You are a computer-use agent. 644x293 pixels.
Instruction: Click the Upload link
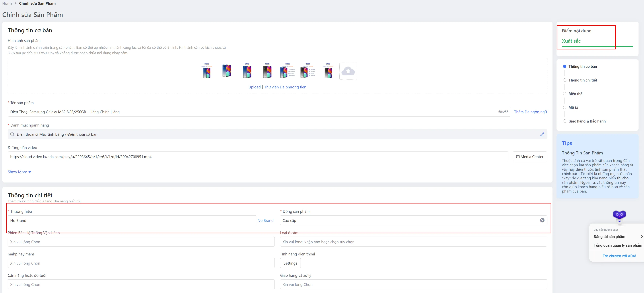(254, 87)
